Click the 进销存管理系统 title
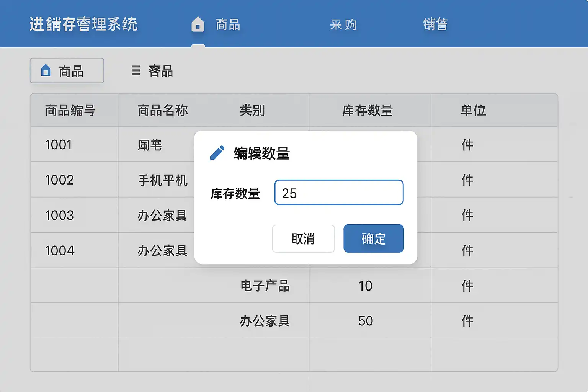588x392 pixels. click(83, 24)
